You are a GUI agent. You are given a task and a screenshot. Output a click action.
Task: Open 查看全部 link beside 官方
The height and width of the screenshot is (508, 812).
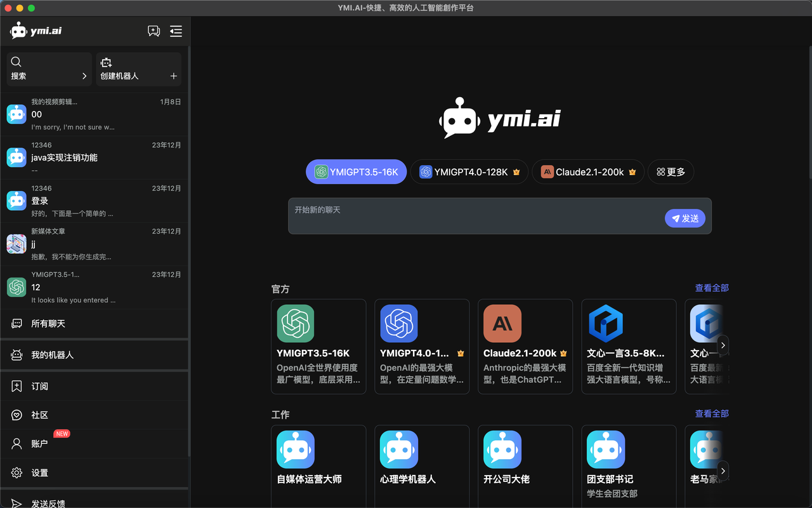[x=711, y=288]
